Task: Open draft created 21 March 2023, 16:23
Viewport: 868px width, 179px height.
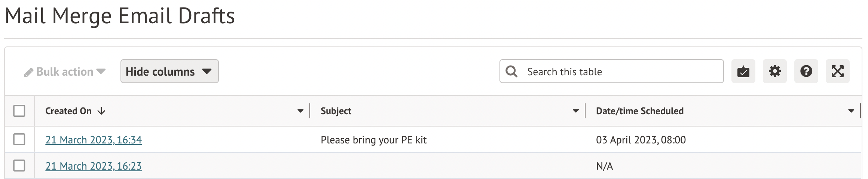Action: [94, 166]
